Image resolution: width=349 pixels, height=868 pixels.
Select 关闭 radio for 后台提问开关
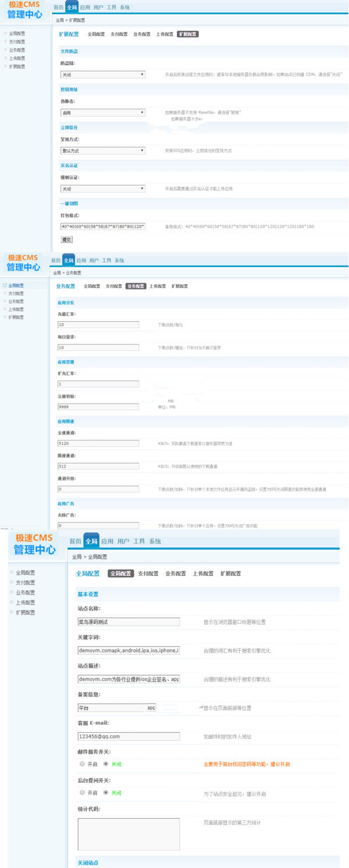point(106,792)
